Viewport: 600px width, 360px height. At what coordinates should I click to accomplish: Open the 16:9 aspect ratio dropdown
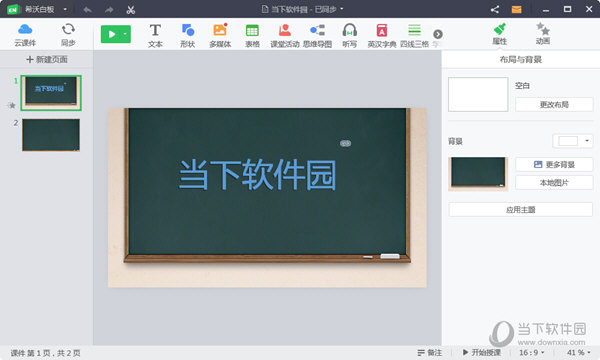click(532, 352)
